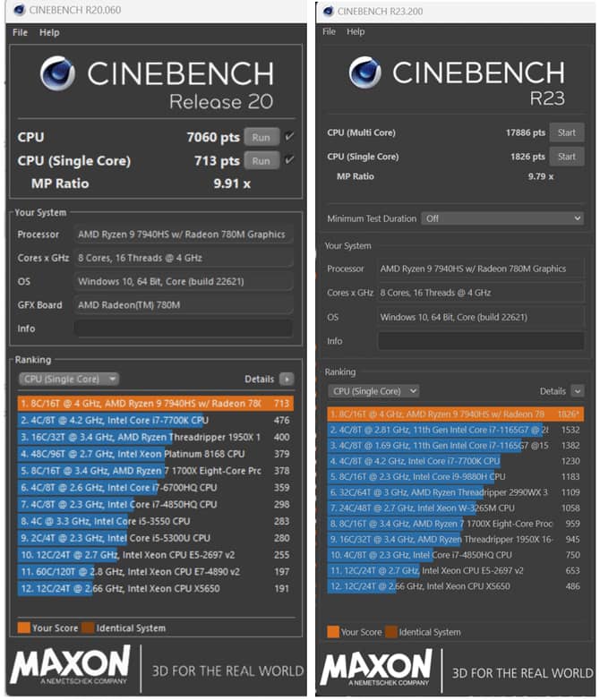Image resolution: width=600 pixels, height=700 pixels.
Task: Select Core i7-1165G7 row scoring 1382
Action: click(455, 446)
